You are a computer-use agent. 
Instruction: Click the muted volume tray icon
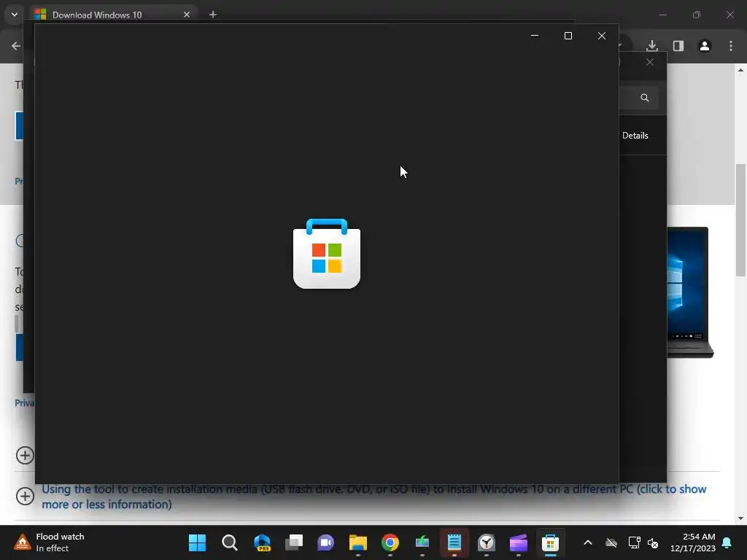tap(653, 542)
